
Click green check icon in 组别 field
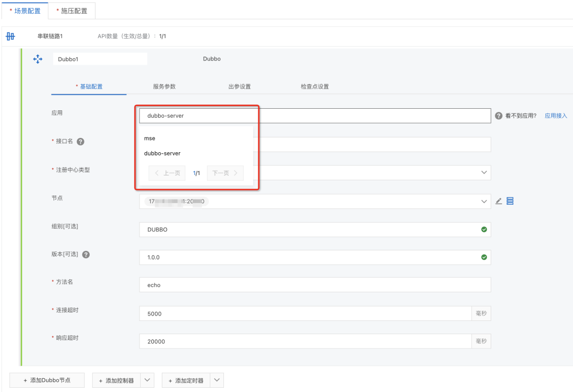click(x=484, y=230)
